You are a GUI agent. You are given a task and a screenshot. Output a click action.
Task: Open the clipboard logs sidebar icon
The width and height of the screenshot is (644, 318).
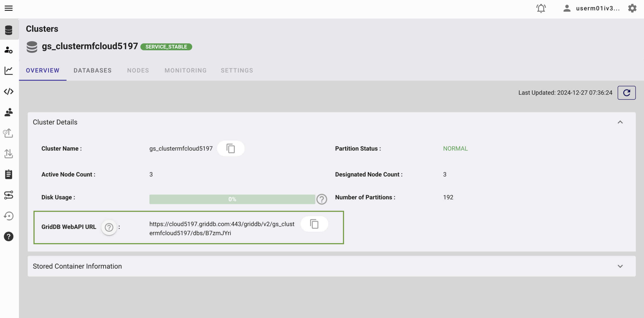click(9, 174)
